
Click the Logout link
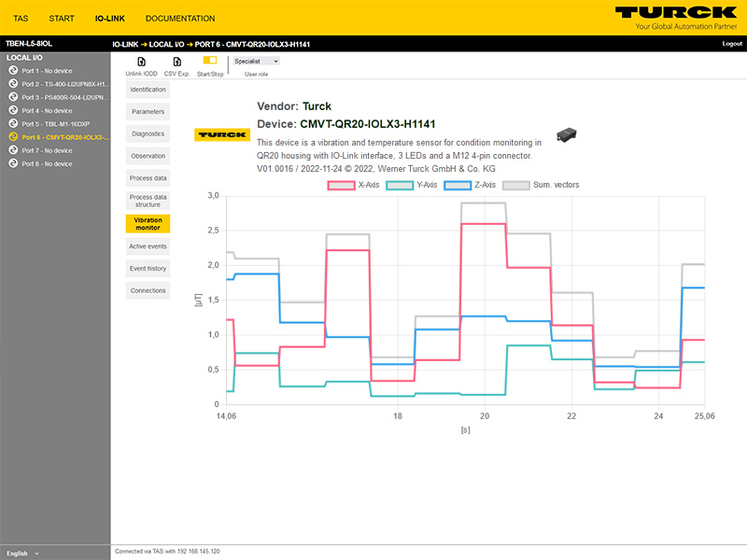click(x=732, y=44)
